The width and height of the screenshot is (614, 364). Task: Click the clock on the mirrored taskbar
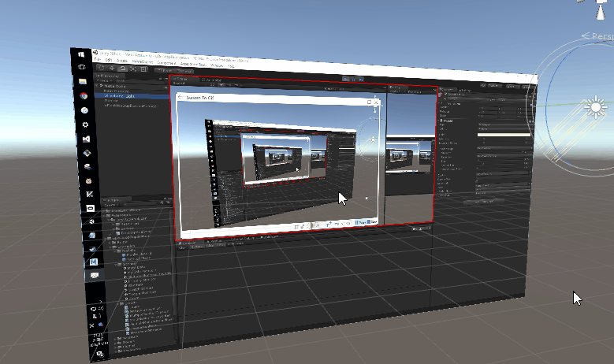tap(98, 340)
